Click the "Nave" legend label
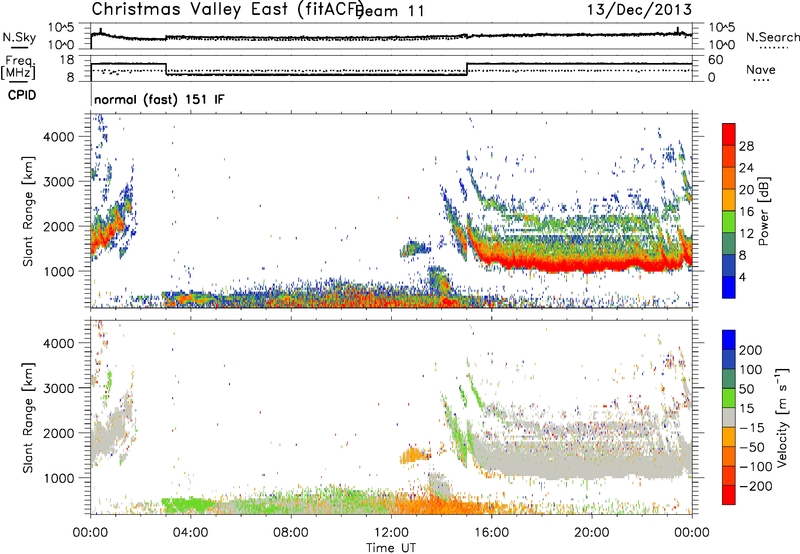This screenshot has height=554, width=800. [760, 69]
